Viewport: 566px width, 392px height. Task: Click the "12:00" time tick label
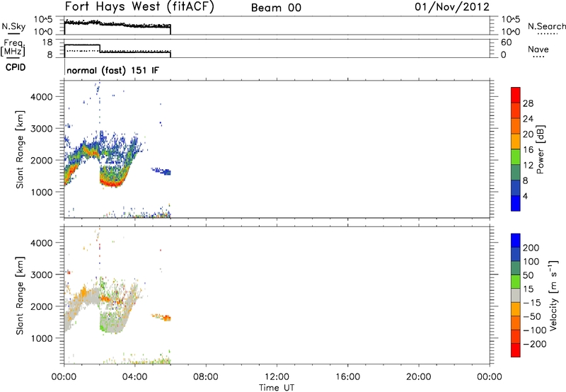277,377
